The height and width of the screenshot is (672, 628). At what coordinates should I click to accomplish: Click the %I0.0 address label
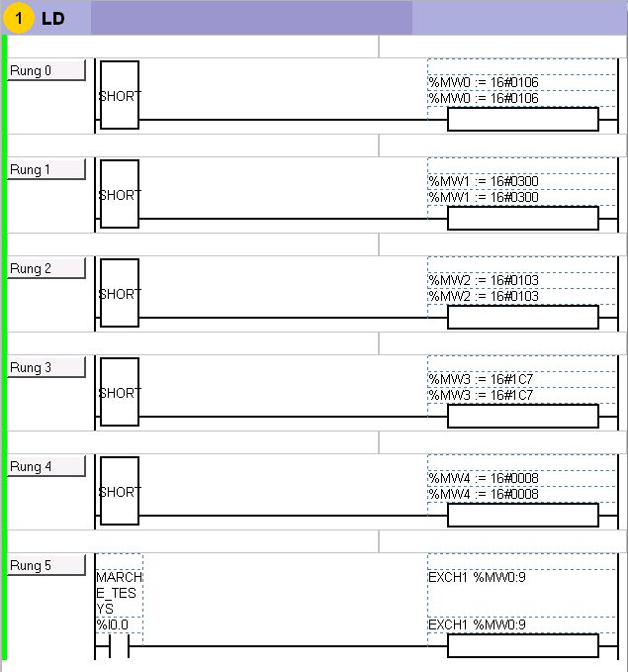click(113, 624)
